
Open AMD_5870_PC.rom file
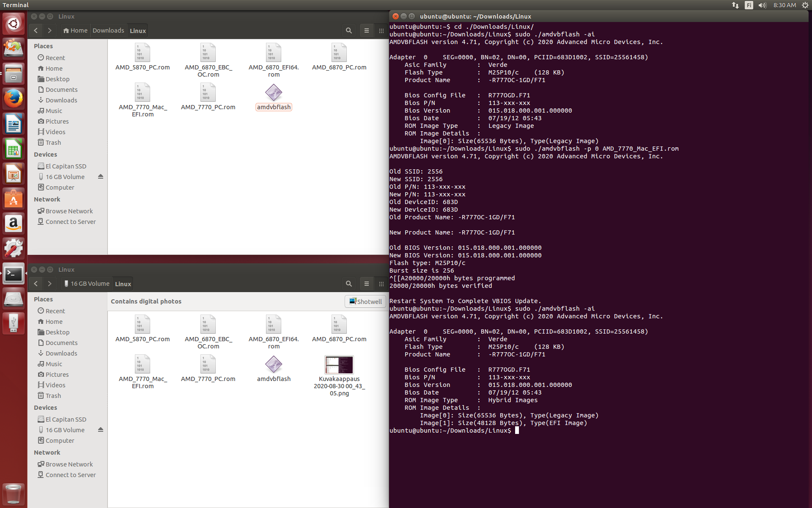pyautogui.click(x=142, y=53)
